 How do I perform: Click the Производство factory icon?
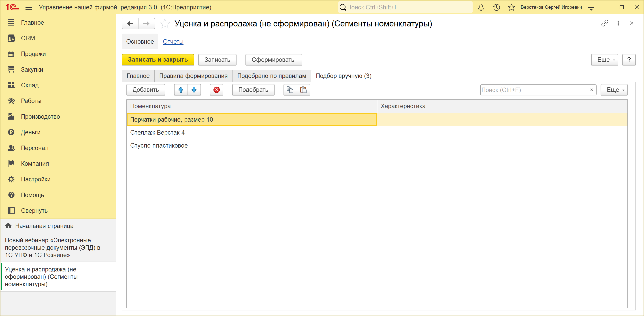[11, 117]
